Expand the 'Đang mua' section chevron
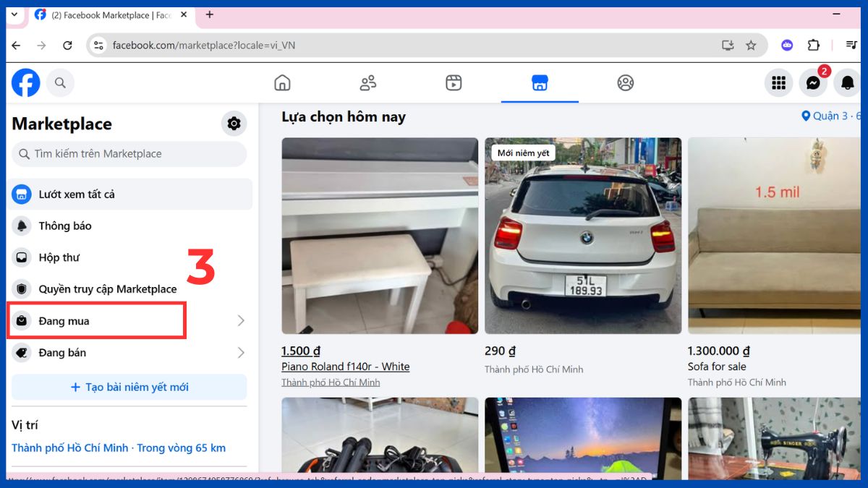Viewport: 868px width, 488px height. (241, 320)
